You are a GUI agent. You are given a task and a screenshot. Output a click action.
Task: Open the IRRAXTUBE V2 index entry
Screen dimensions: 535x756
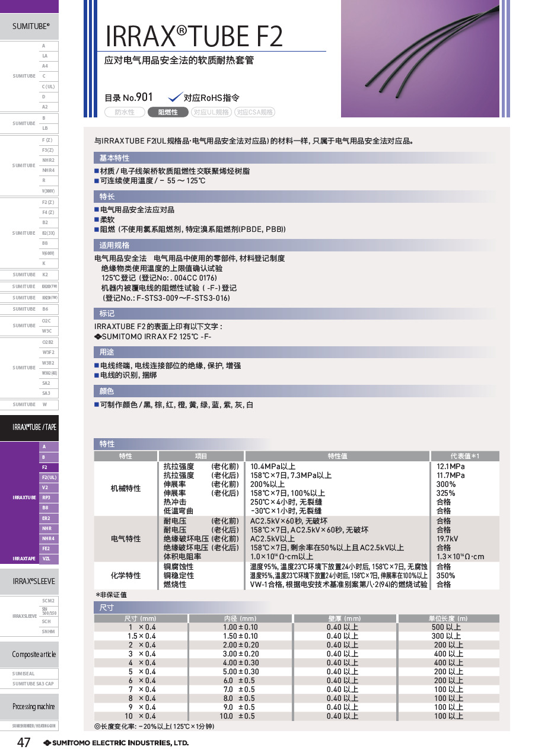(49, 487)
